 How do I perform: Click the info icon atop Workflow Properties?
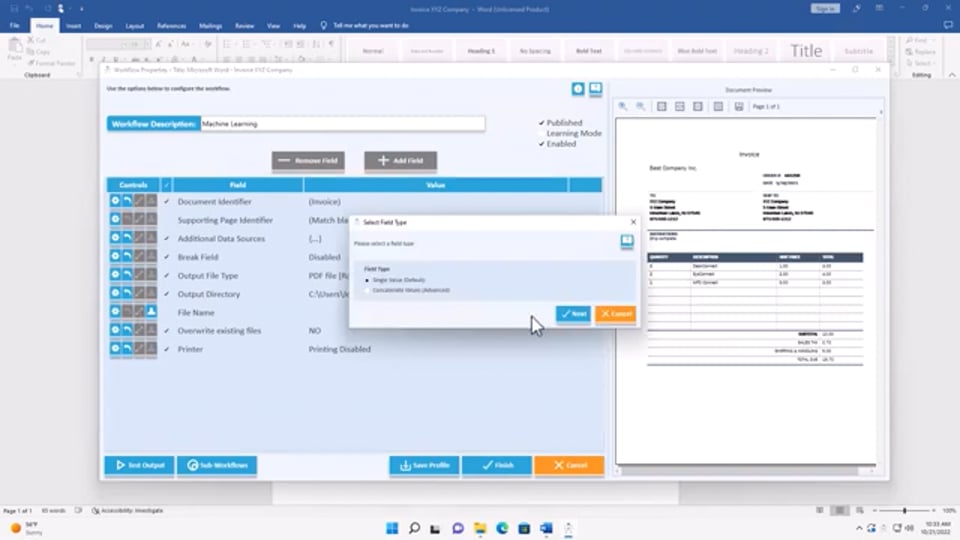[x=578, y=89]
